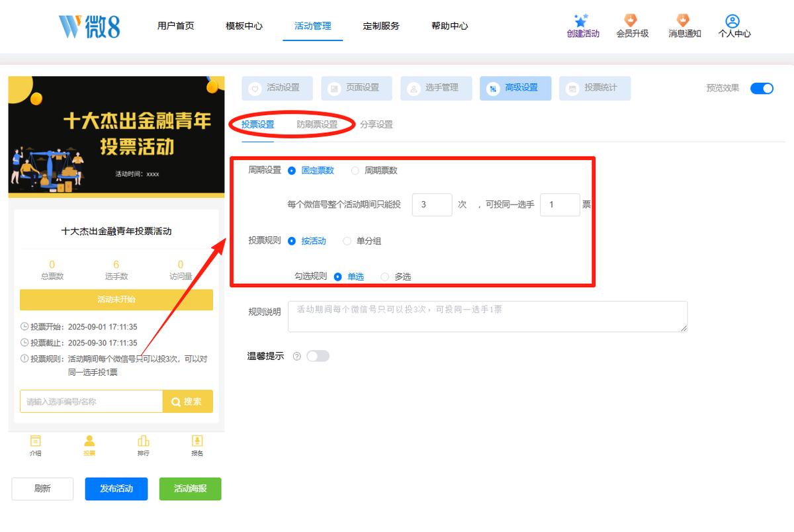This screenshot has width=794, height=532.
Task: Switch to 高级设置 tab
Action: (515, 88)
